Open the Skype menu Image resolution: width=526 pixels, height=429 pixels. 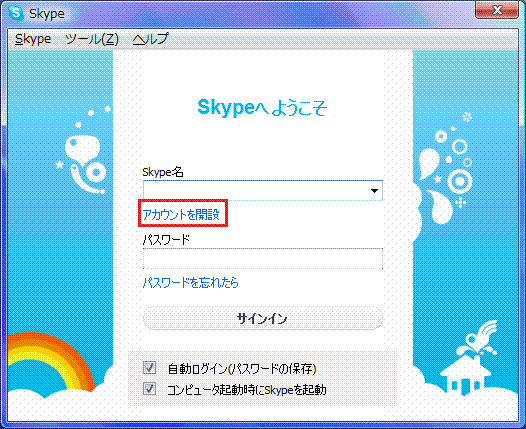[33, 39]
